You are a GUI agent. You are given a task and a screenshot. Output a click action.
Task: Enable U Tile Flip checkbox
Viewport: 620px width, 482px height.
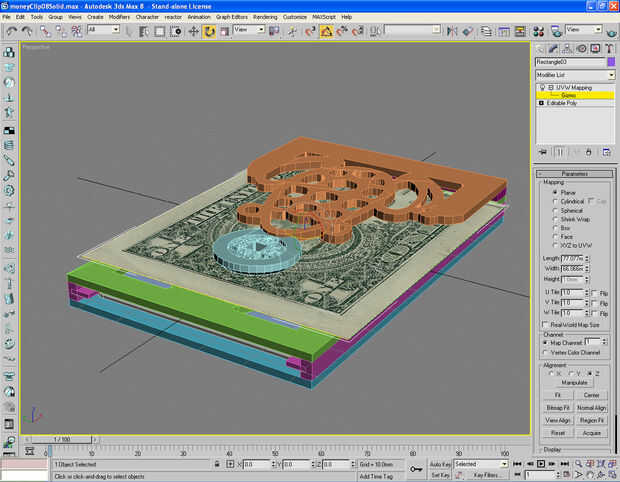click(594, 293)
